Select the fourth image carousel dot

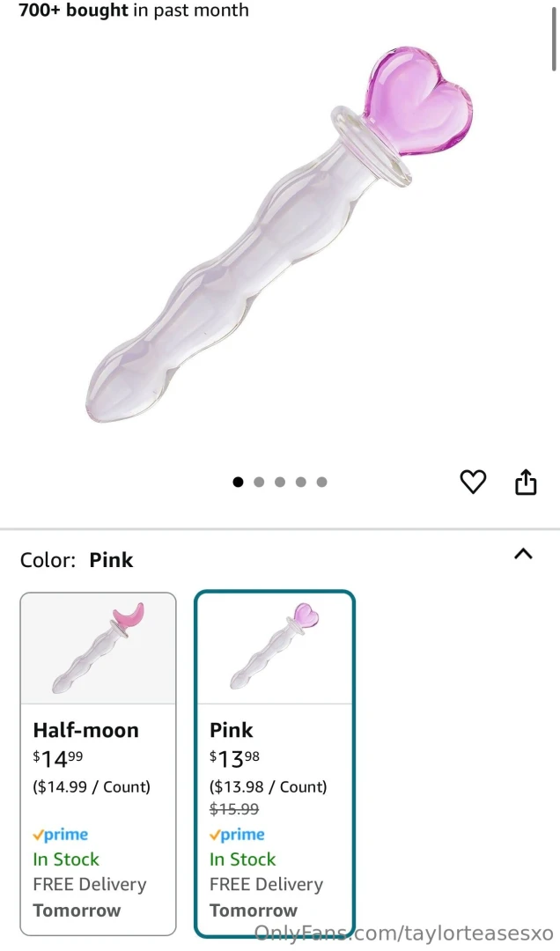point(301,482)
